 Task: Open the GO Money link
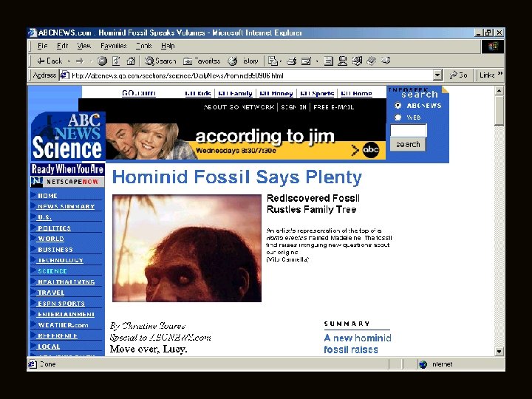click(276, 93)
